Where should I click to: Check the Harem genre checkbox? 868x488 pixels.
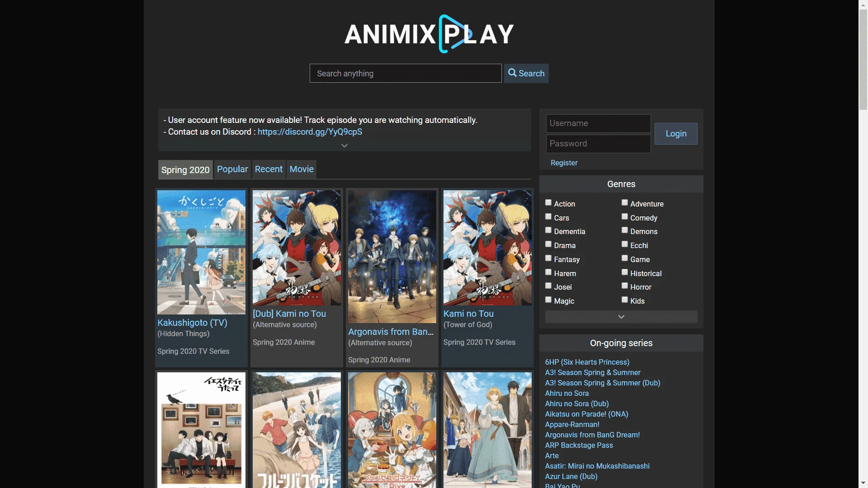point(548,272)
